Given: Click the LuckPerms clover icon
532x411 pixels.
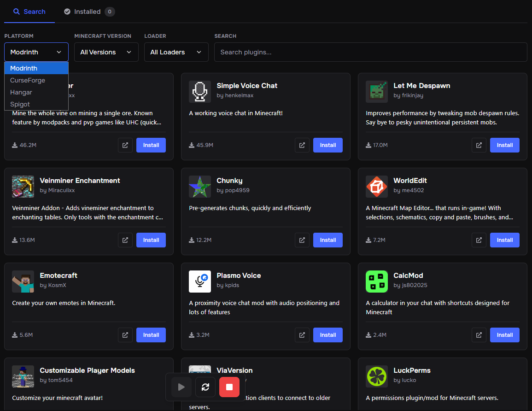Looking at the screenshot, I should pos(377,376).
